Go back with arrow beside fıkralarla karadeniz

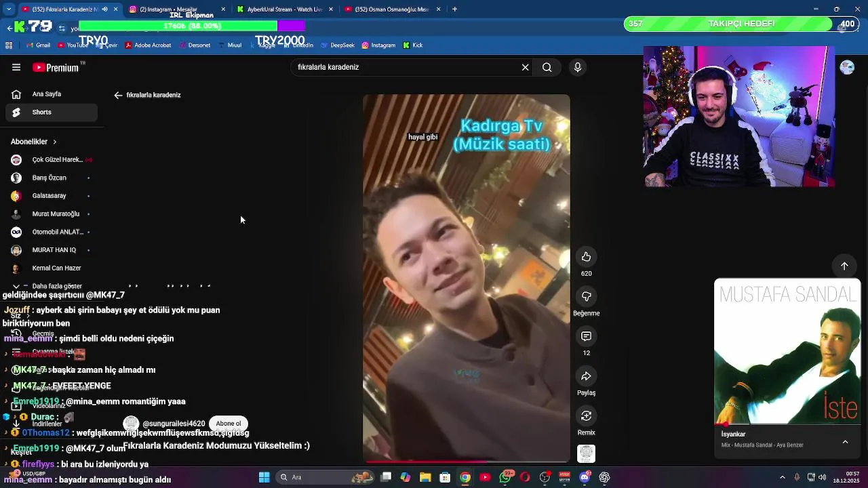(x=118, y=96)
